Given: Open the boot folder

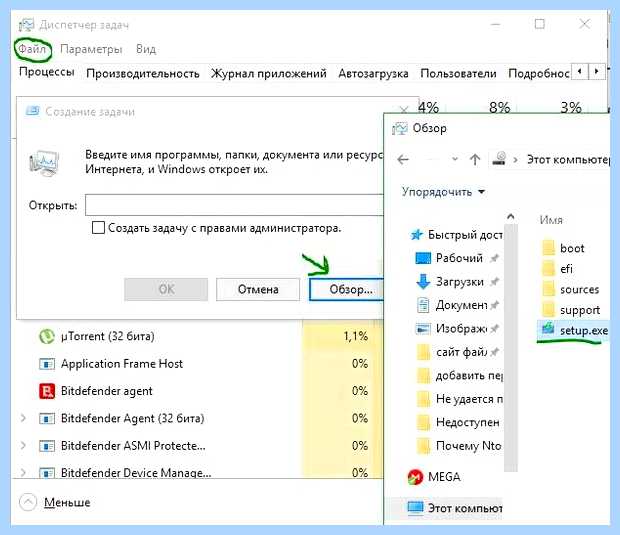Looking at the screenshot, I should (x=563, y=248).
